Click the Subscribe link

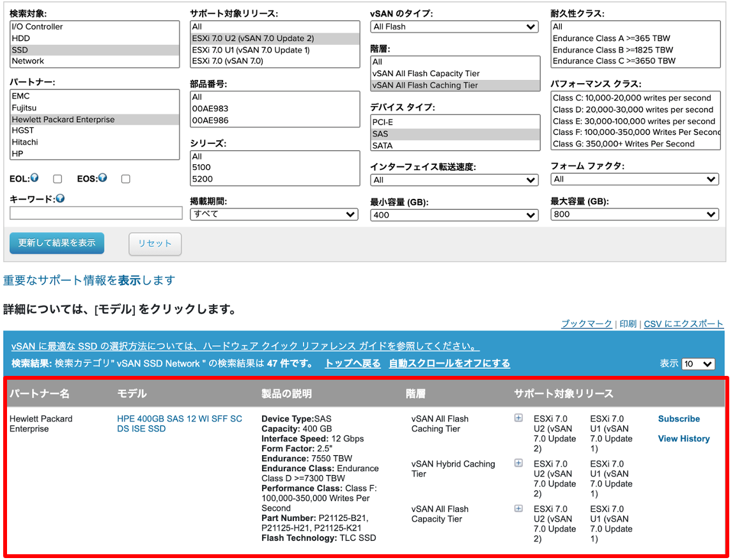[679, 419]
